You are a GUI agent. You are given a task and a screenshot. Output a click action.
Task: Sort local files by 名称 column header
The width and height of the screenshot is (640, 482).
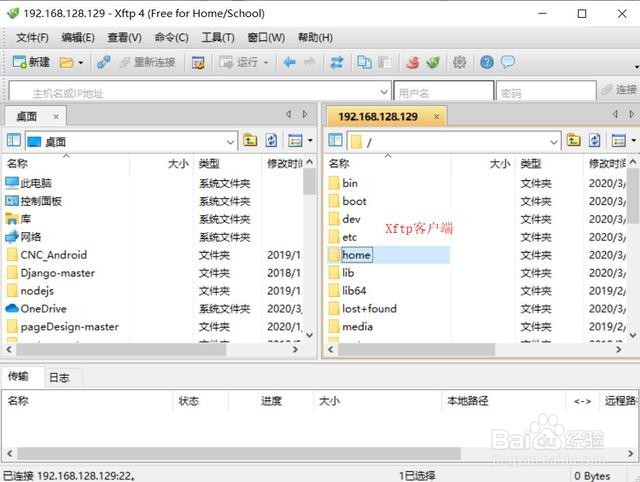[18, 164]
